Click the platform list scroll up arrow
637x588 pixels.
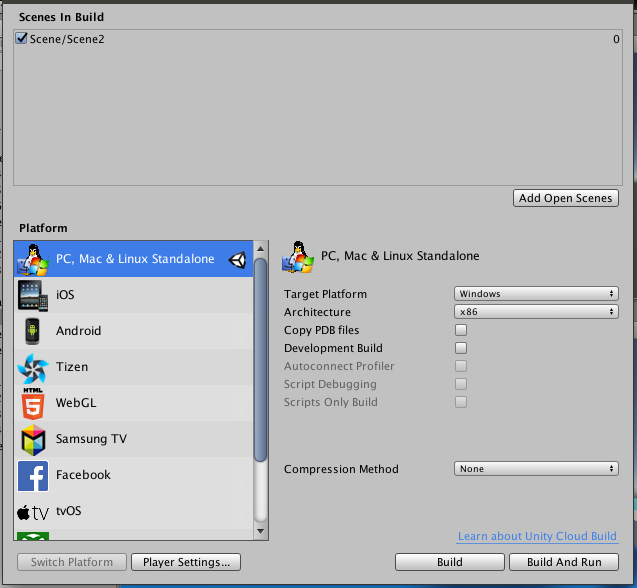[x=260, y=248]
